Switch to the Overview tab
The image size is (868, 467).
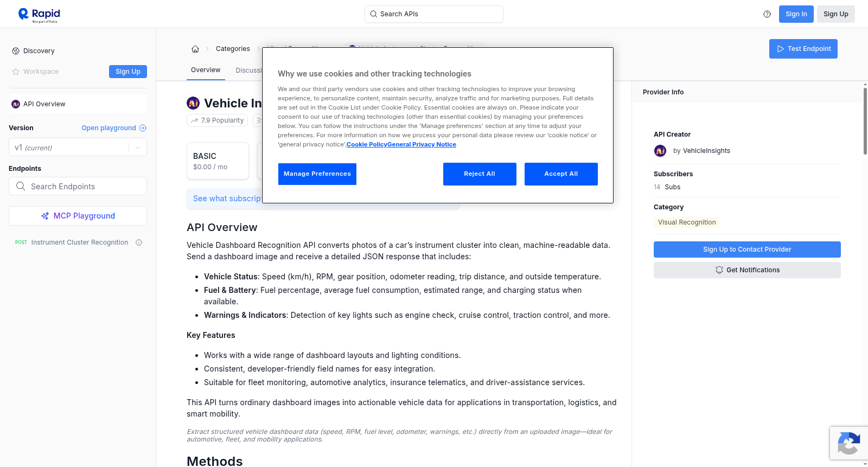[x=206, y=70]
